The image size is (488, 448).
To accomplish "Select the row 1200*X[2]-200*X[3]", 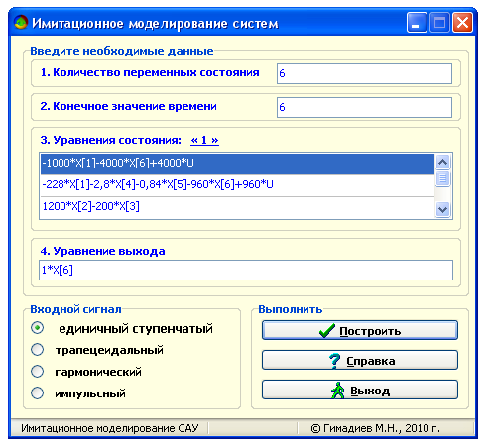I will click(237, 207).
